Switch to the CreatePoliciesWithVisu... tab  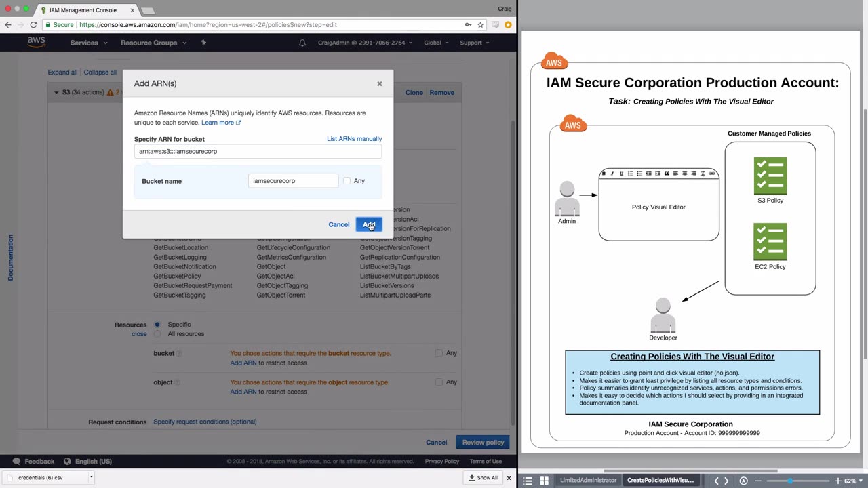[661, 481]
